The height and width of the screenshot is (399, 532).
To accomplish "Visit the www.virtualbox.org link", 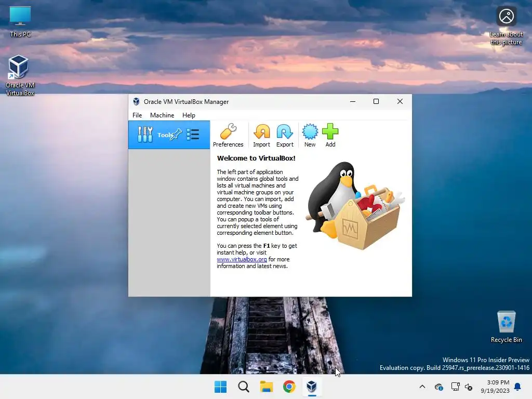I will point(242,259).
